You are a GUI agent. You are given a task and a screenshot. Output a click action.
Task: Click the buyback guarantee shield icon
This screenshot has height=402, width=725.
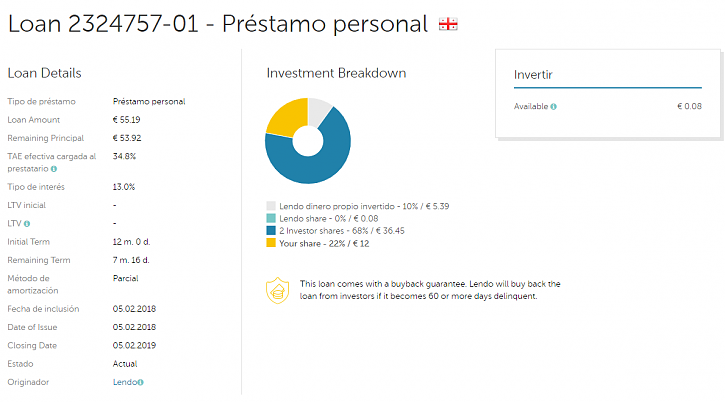[x=277, y=291]
